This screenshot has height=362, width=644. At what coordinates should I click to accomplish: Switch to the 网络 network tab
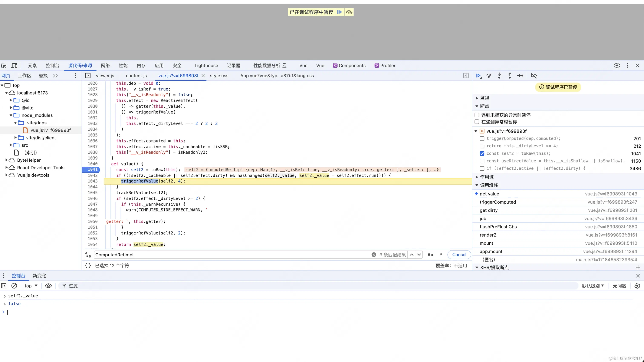(x=105, y=66)
